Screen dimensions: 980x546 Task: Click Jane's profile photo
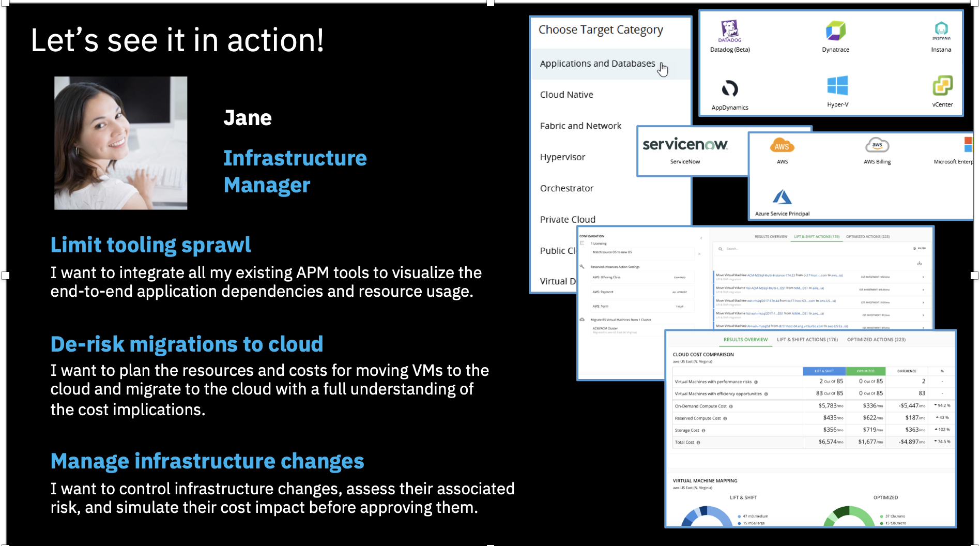[x=121, y=143]
